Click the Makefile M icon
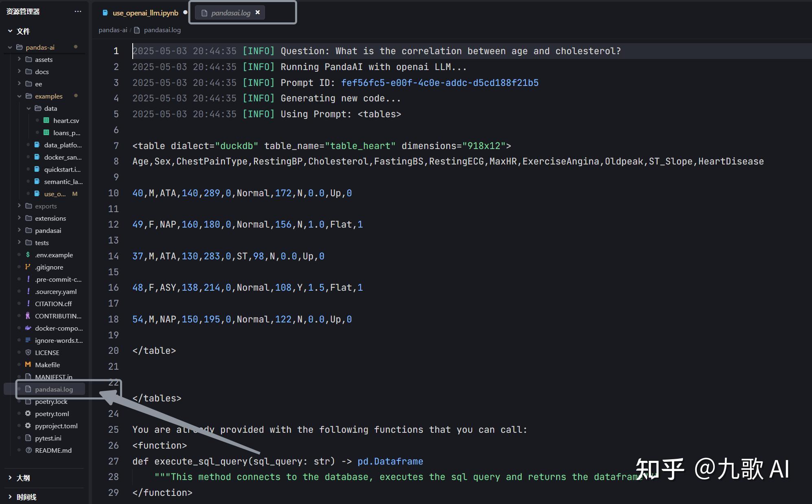812x504 pixels. point(28,365)
